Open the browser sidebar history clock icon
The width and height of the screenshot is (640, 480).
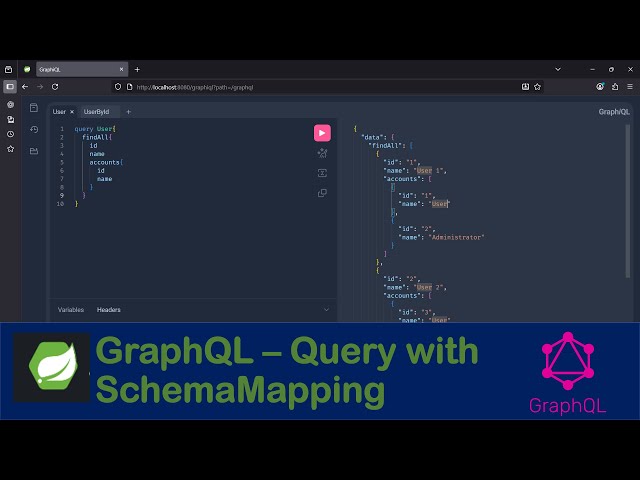click(11, 134)
